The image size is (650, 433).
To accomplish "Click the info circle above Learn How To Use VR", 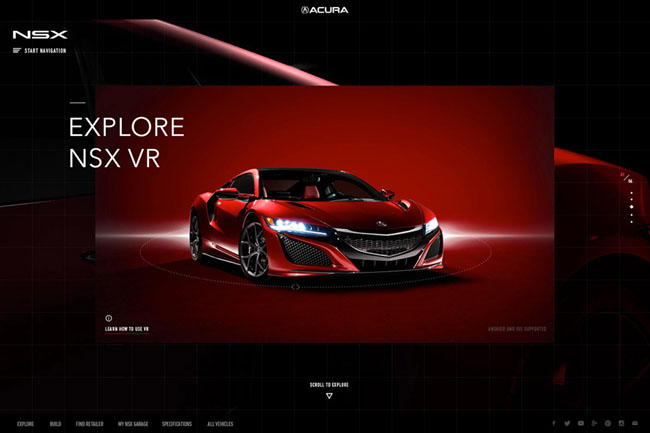I will [109, 318].
